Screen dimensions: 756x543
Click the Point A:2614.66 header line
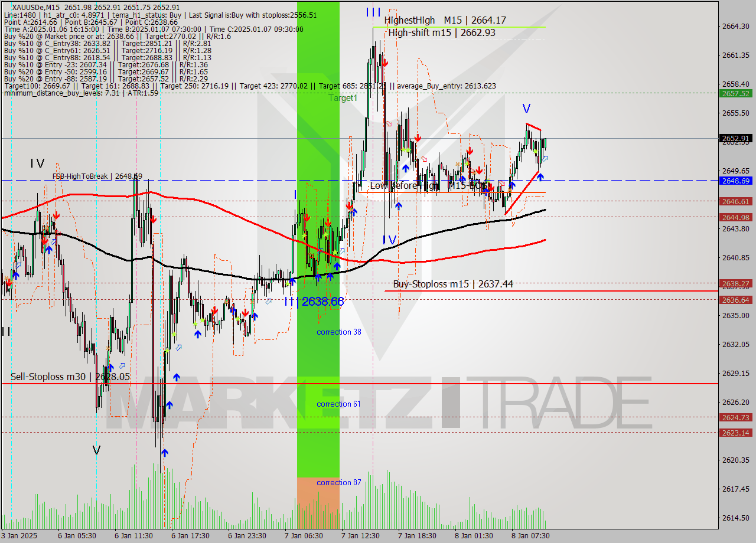click(90, 22)
